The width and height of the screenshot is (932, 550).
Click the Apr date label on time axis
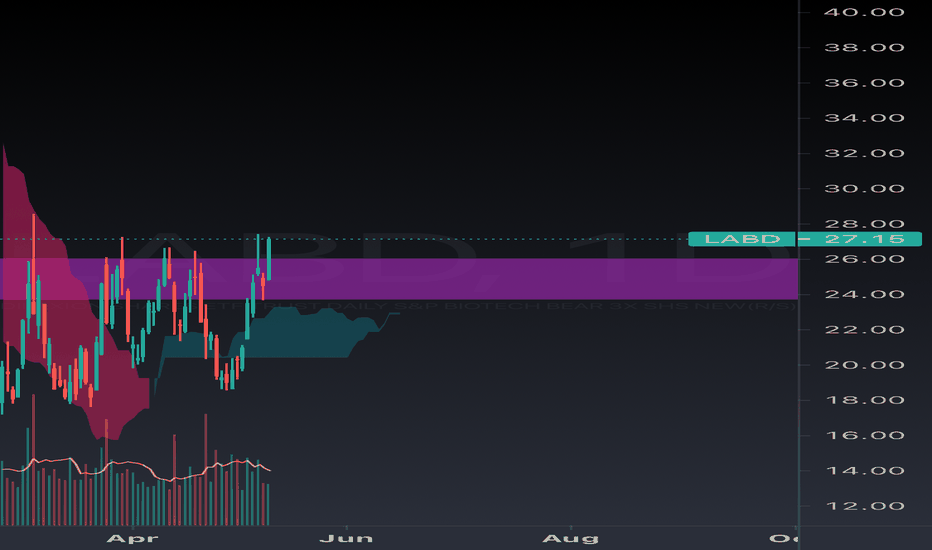tap(132, 539)
